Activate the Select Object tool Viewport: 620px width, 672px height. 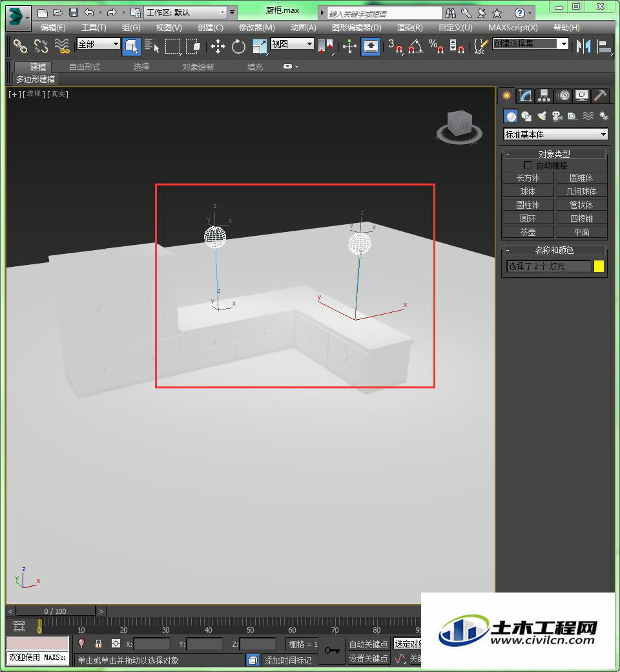point(132,47)
